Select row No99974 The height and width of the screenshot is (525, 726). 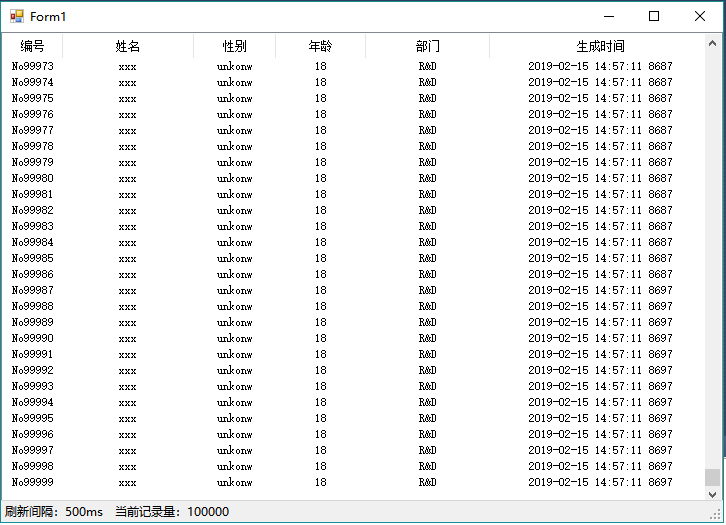click(353, 82)
